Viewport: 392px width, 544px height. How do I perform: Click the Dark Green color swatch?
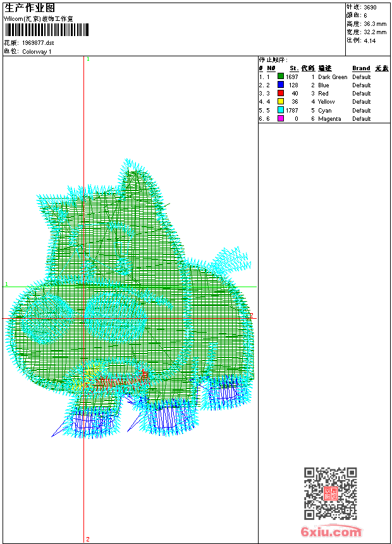[x=280, y=77]
